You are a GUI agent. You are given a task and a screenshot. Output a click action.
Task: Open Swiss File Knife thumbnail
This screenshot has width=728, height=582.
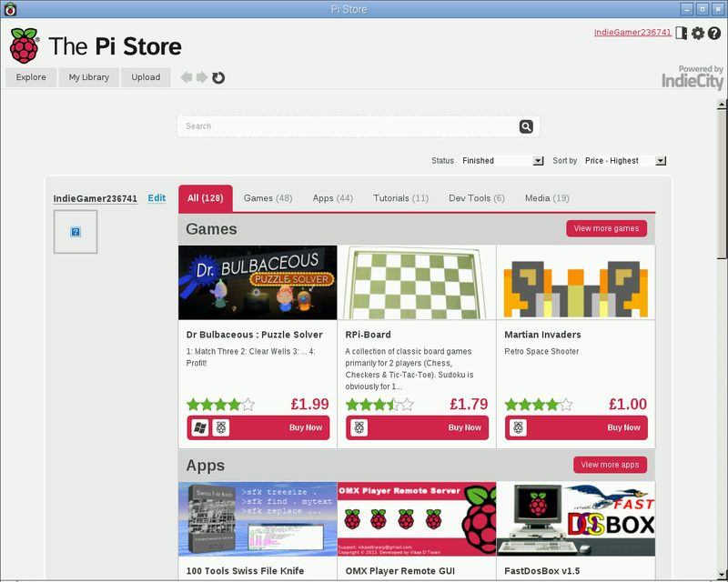click(x=258, y=519)
